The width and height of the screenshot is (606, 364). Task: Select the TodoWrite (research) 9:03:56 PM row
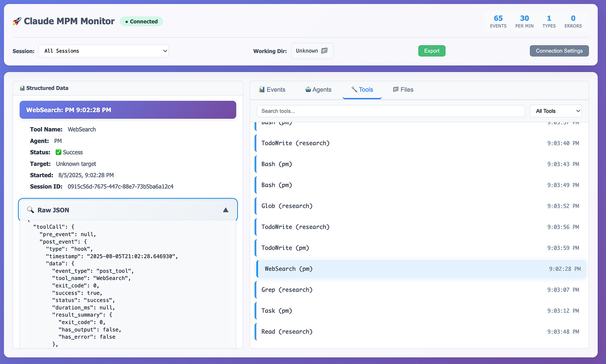[x=421, y=227]
